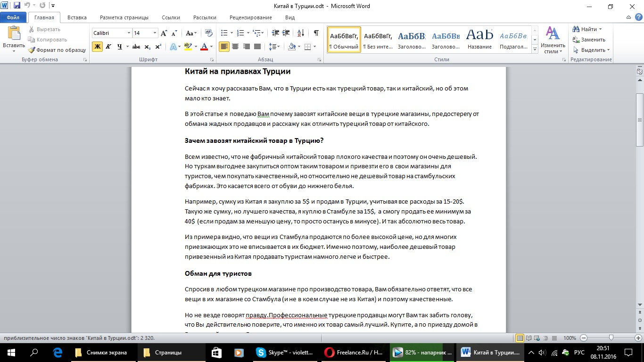
Task: Align the paragraph to the right
Action: (x=246, y=47)
